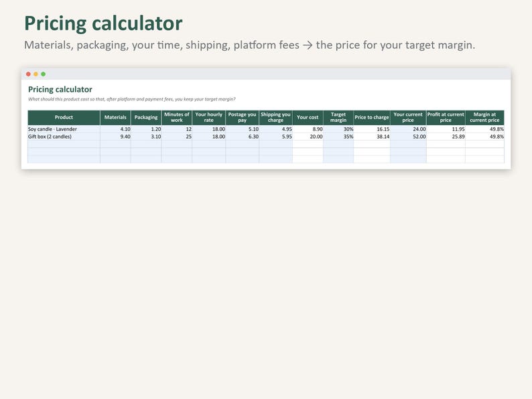The width and height of the screenshot is (532, 399).
Task: Click the green maximize dot on the spreadsheet window
Action: (43, 74)
